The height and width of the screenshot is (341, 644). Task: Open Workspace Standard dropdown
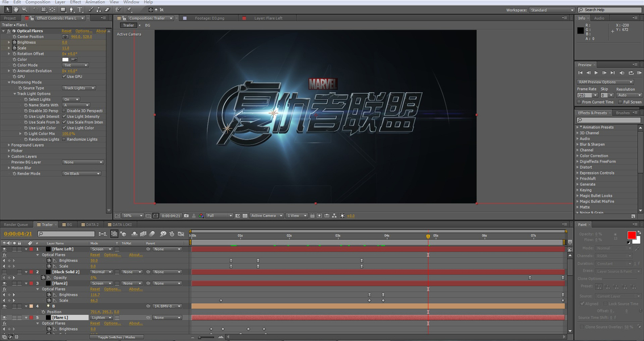[551, 10]
